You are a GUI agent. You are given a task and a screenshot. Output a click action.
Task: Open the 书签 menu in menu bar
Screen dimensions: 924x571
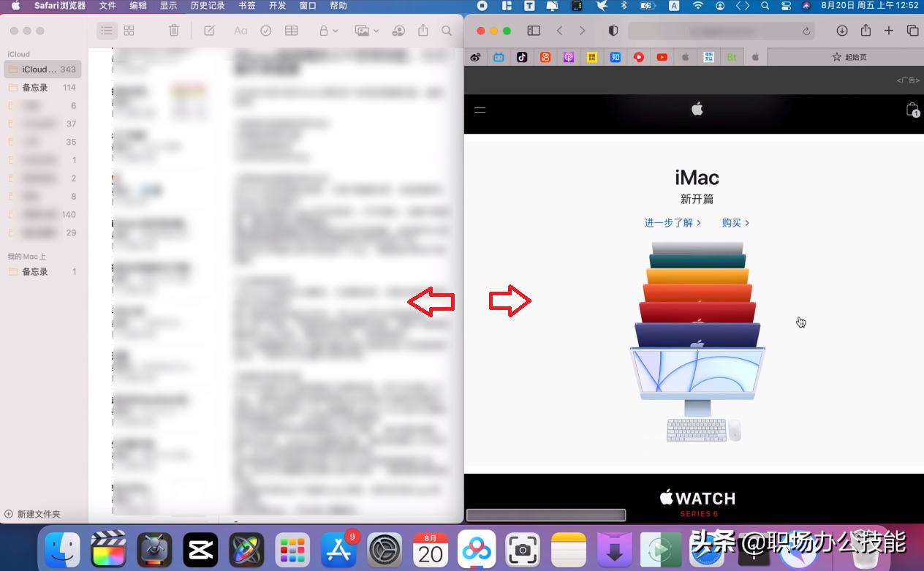(246, 6)
